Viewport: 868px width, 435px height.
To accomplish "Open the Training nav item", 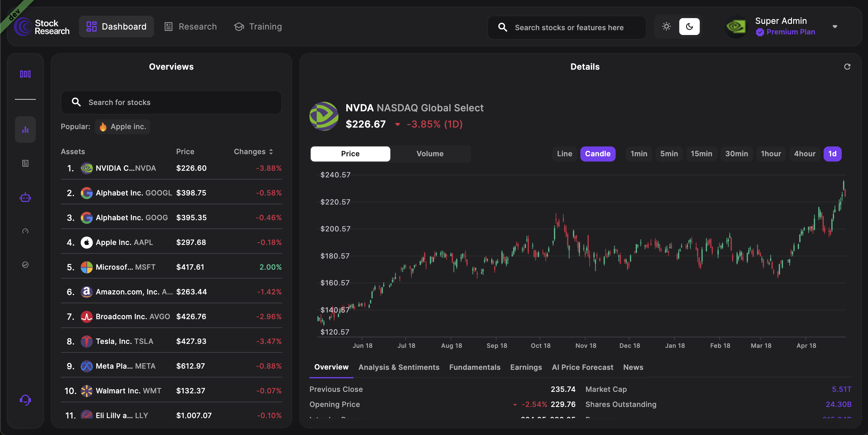I will click(x=258, y=27).
